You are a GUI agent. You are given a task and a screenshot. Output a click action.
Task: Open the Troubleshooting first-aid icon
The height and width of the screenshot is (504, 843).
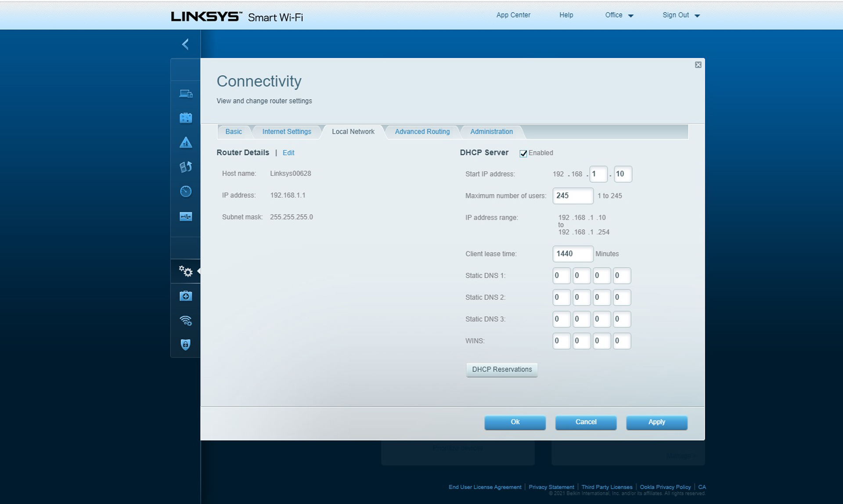186,296
